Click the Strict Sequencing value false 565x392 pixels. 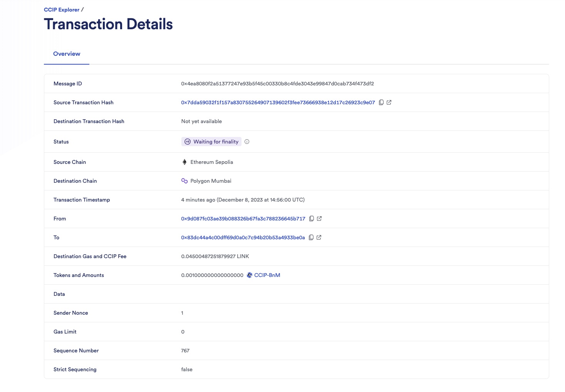tap(187, 369)
